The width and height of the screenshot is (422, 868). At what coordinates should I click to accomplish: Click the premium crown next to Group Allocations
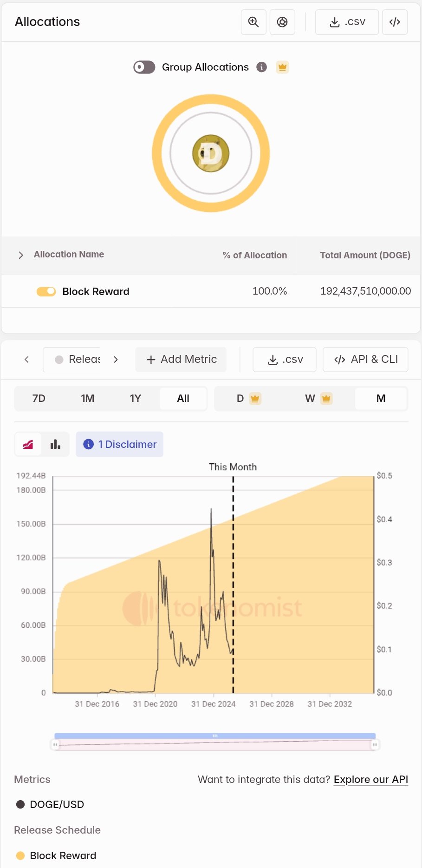pyautogui.click(x=282, y=67)
